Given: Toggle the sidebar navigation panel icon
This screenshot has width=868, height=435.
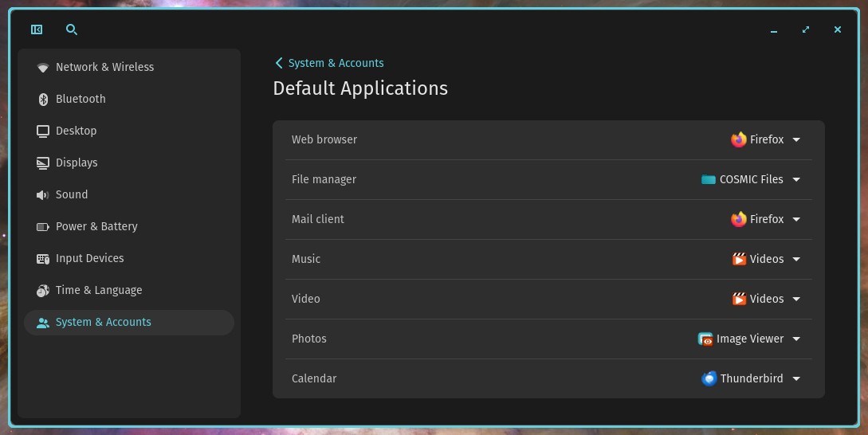Looking at the screenshot, I should [x=37, y=29].
